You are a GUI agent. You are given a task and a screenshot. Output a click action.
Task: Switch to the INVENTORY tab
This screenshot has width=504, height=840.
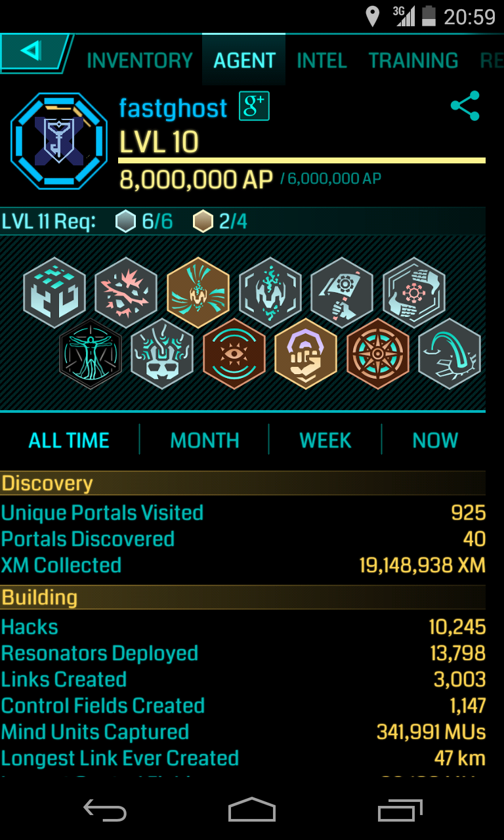click(140, 60)
